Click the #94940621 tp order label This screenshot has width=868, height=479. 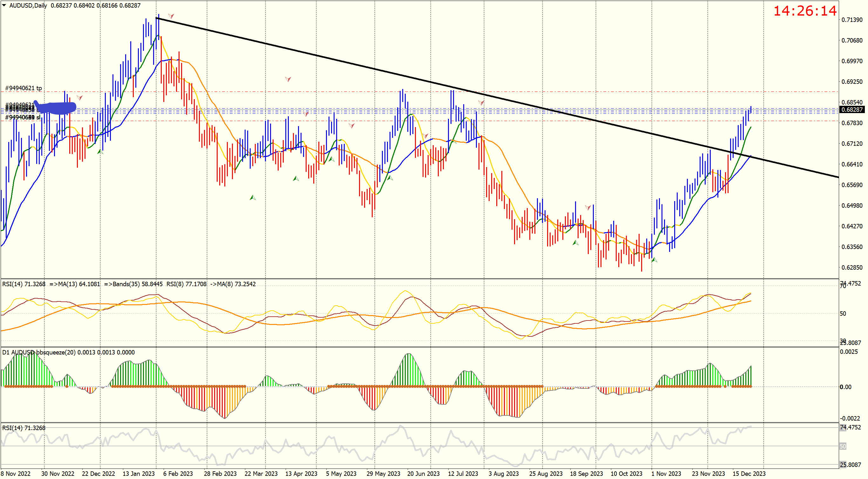pos(24,88)
